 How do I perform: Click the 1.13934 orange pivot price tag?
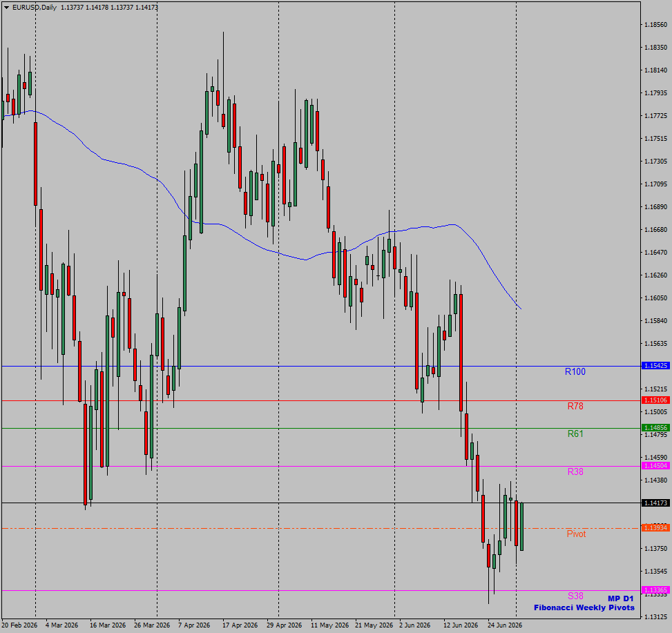click(655, 527)
